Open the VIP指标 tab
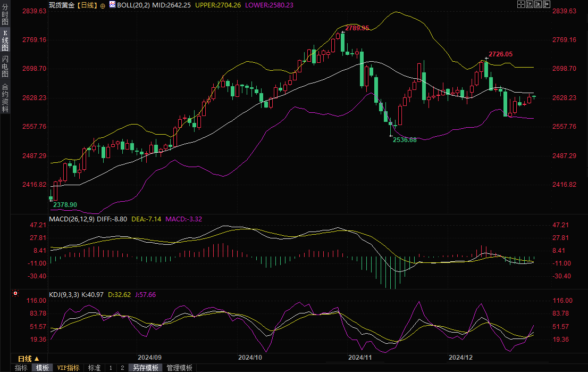This screenshot has width=588, height=372. pyautogui.click(x=68, y=368)
